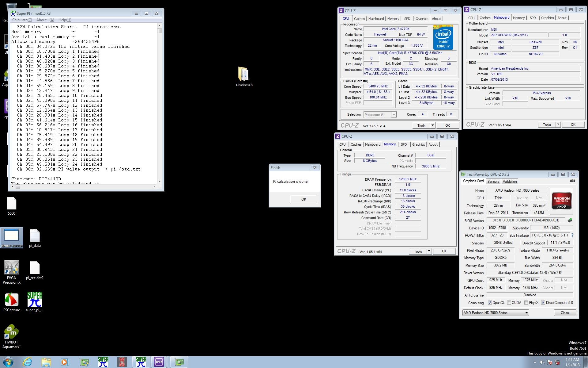The width and height of the screenshot is (588, 368).
Task: Click the pinned GPU-Z taskbar icon with shield overlay
Action: coord(84,362)
